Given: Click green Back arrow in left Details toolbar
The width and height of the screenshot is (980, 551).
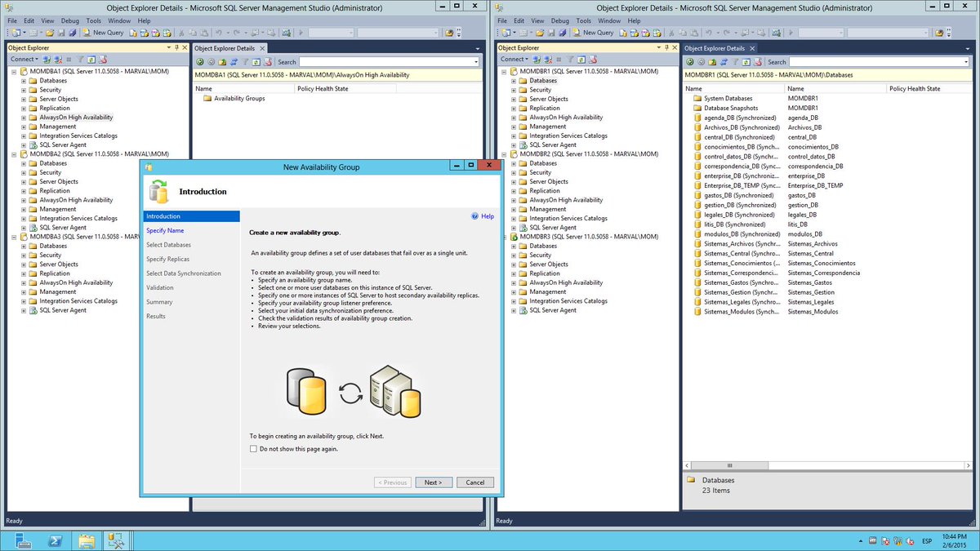Looking at the screenshot, I should point(200,61).
